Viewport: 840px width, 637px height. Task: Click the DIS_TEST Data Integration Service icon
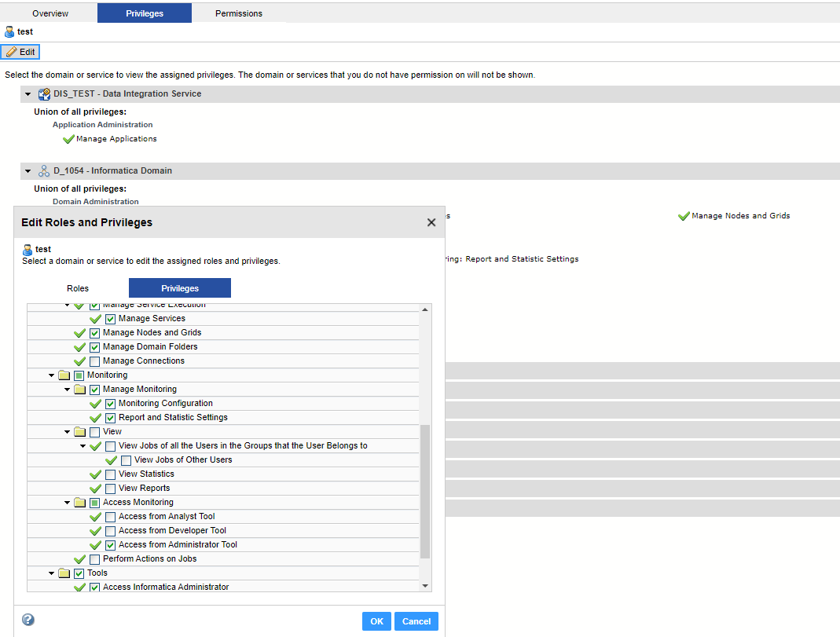44,94
